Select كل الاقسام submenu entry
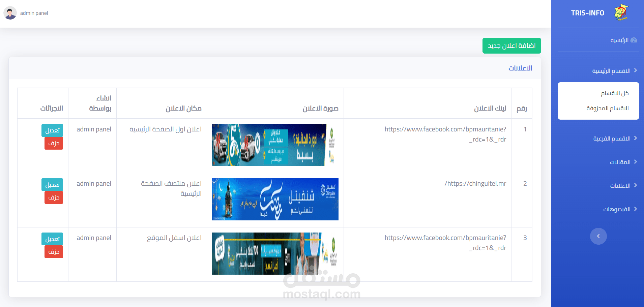The width and height of the screenshot is (644, 307). pos(615,93)
